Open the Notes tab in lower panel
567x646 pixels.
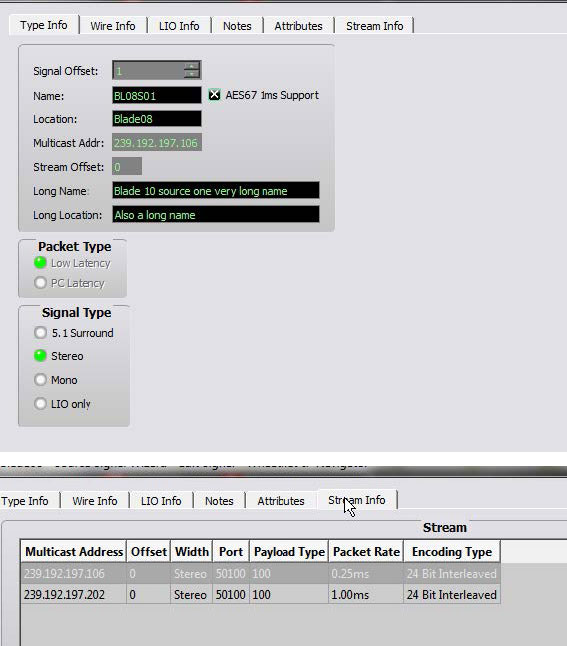(219, 501)
